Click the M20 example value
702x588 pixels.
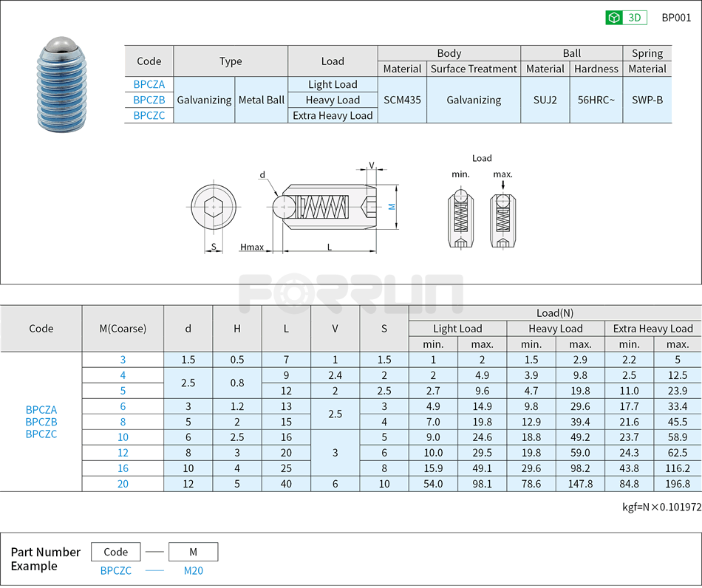(x=193, y=570)
